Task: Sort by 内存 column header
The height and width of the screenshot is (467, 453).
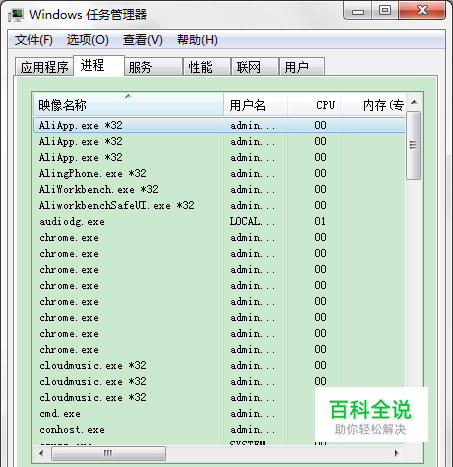Action: point(373,105)
